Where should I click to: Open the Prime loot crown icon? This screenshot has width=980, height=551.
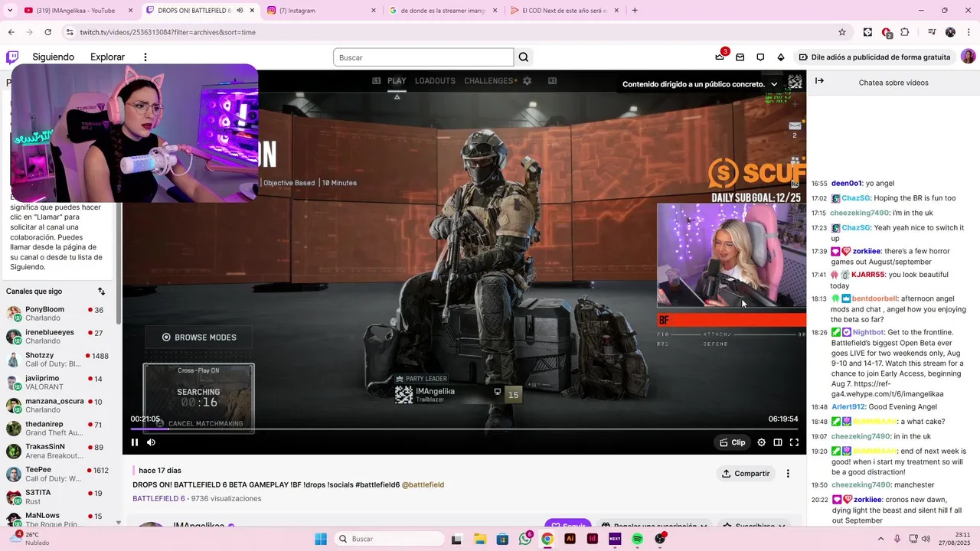click(x=720, y=57)
